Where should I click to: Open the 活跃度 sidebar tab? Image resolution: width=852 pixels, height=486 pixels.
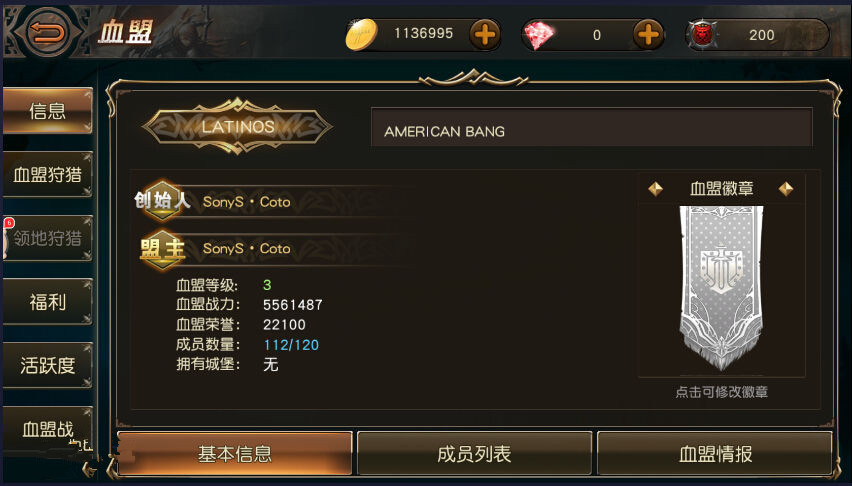coord(48,365)
